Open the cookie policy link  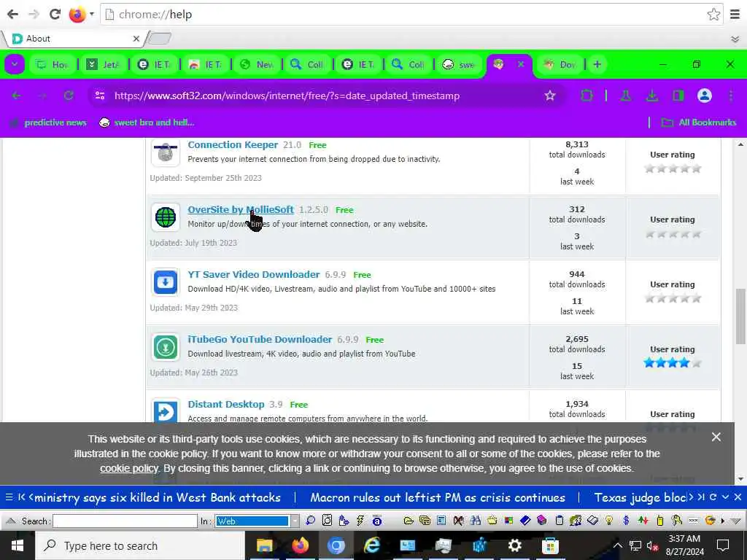click(x=128, y=469)
